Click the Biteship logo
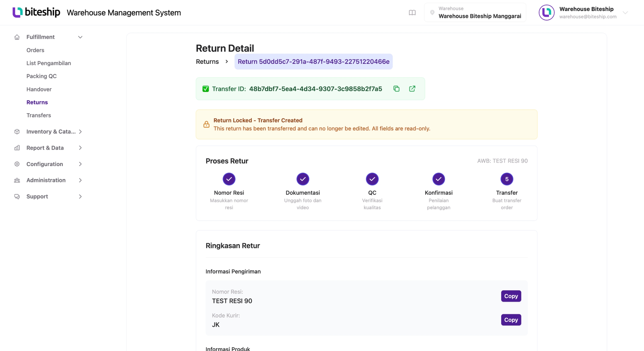 pos(36,12)
